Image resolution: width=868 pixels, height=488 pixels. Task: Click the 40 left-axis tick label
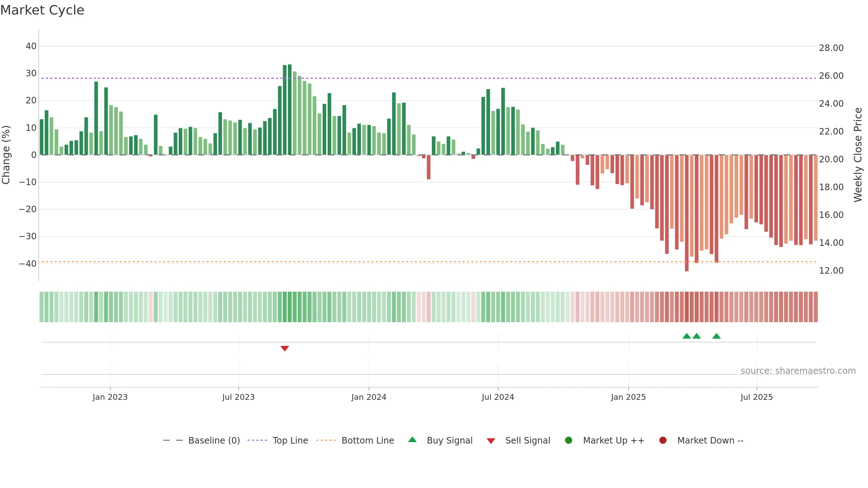coord(31,46)
